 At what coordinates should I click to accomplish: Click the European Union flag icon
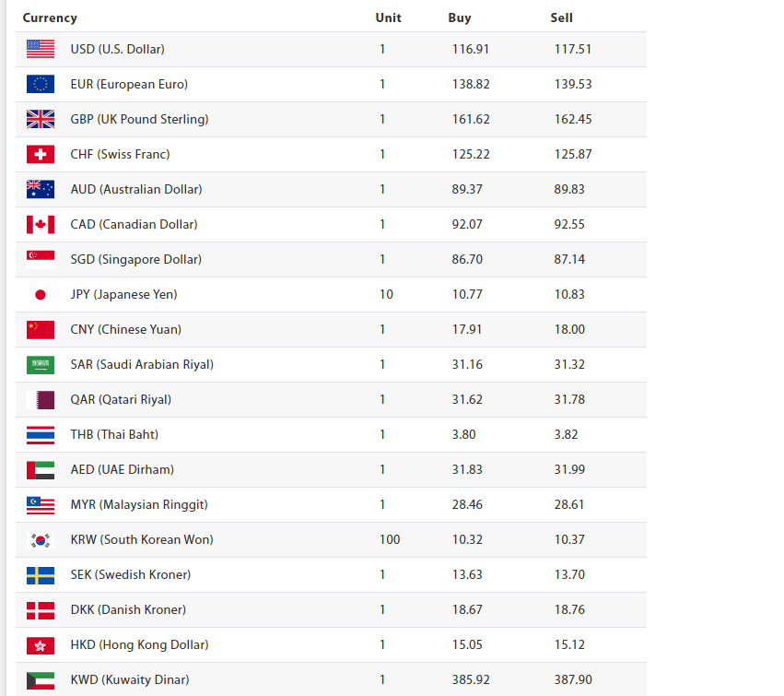[x=41, y=84]
